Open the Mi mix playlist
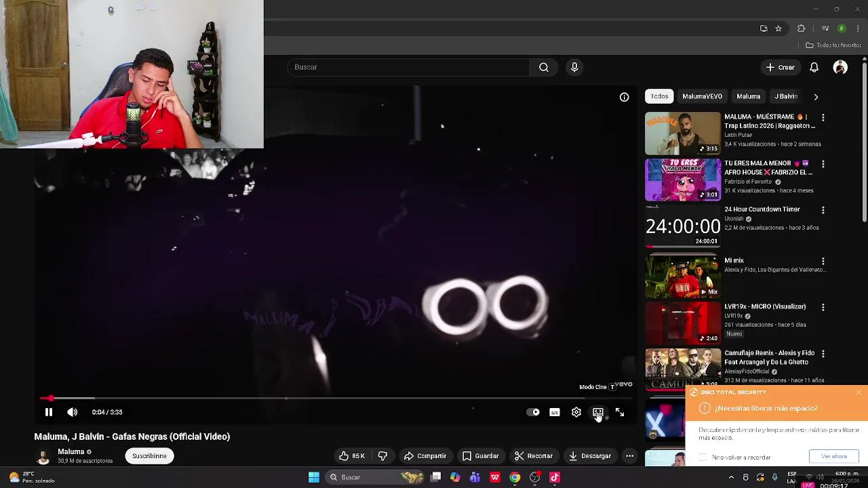Image resolution: width=868 pixels, height=488 pixels. [683, 276]
